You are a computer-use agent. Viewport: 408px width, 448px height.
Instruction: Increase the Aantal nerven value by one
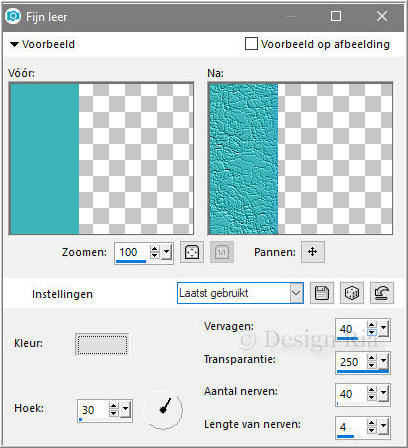[372, 390]
